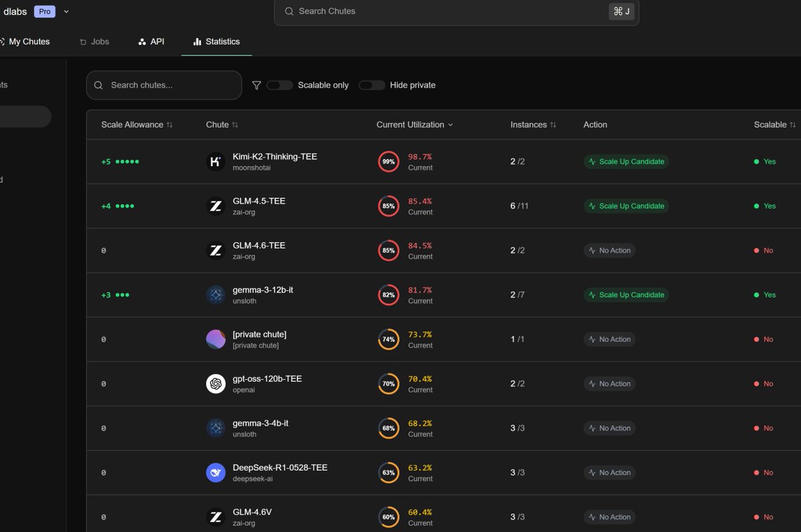Click No Action badge for GLM-4.6-TEE

click(x=609, y=250)
